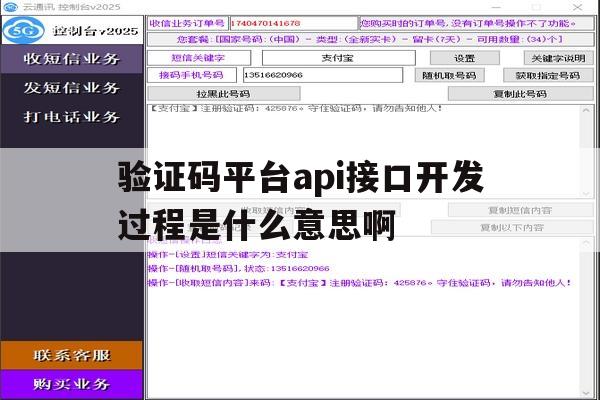The height and width of the screenshot is (400, 600).
Task: Click the 短信关键字 label
Action: [198, 58]
